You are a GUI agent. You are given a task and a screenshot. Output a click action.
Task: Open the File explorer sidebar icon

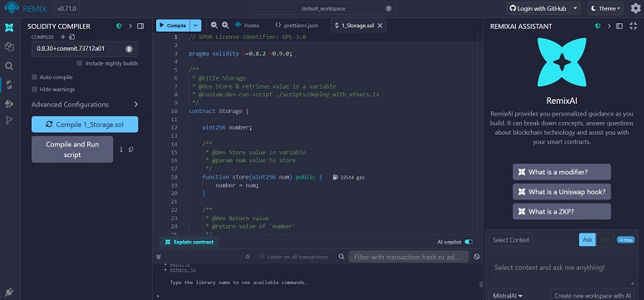(x=9, y=47)
